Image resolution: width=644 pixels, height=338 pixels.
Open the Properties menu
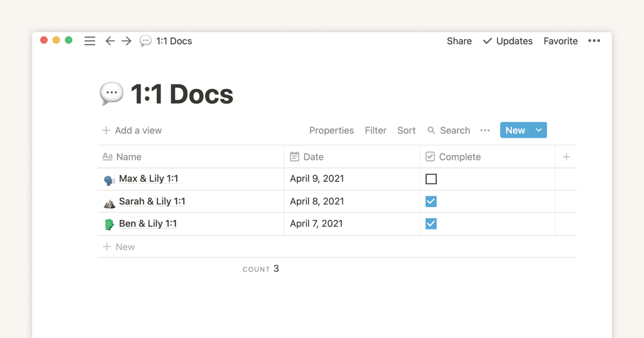[331, 130]
